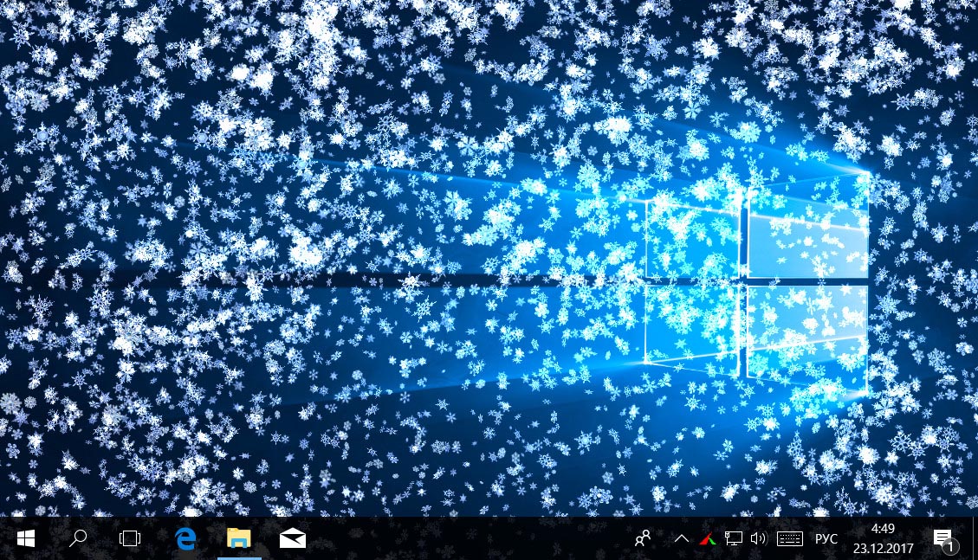Open the Mail app

point(293,538)
